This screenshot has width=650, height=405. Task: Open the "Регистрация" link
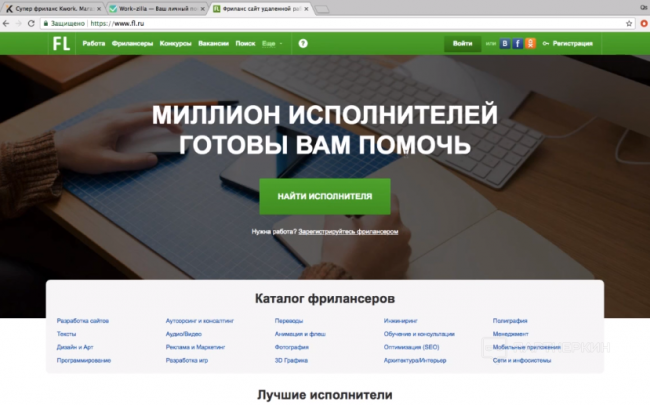(x=571, y=44)
